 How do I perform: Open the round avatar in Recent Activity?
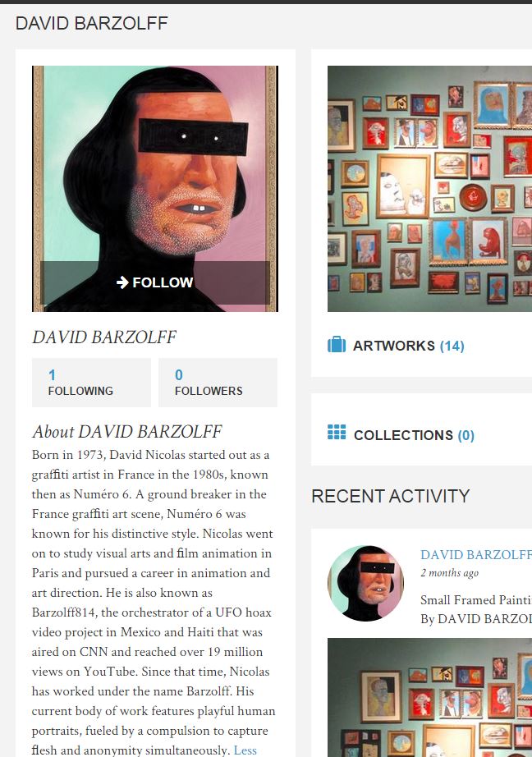(365, 583)
